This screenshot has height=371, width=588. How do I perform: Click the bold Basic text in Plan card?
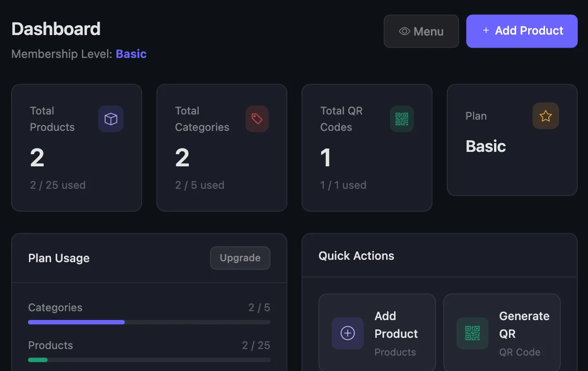point(486,146)
